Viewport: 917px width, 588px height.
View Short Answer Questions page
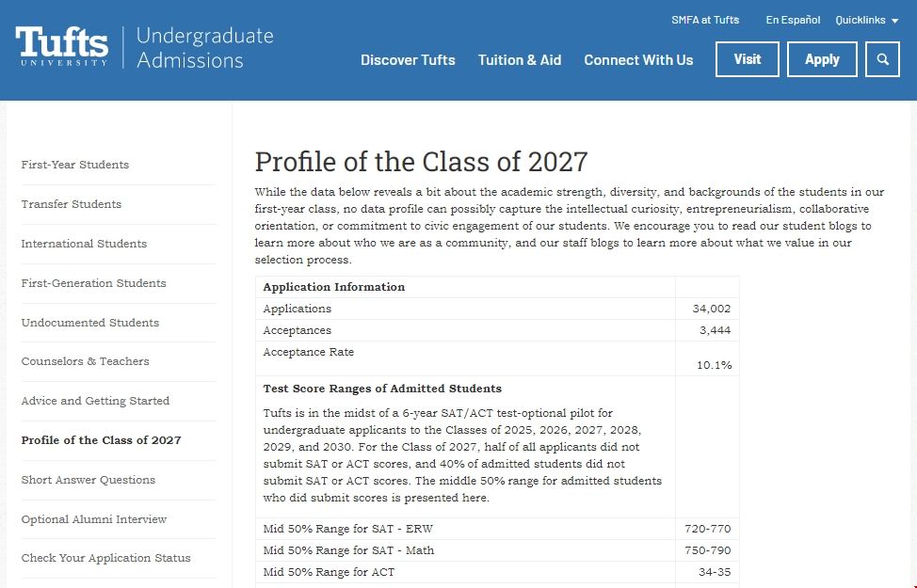(88, 480)
